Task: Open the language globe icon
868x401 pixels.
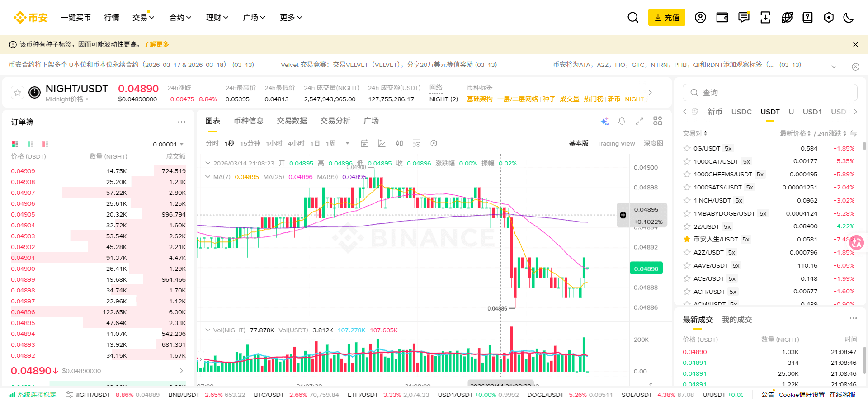Action: pos(787,18)
